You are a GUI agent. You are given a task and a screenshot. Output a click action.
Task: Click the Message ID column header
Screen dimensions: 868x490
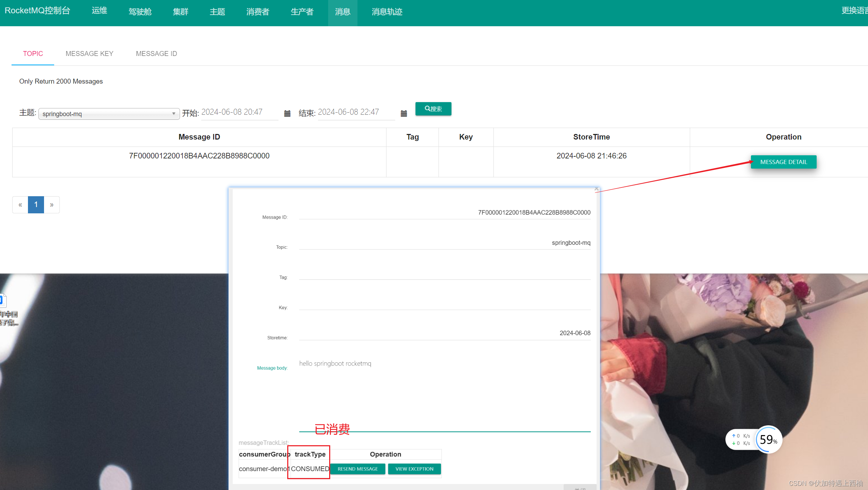199,137
